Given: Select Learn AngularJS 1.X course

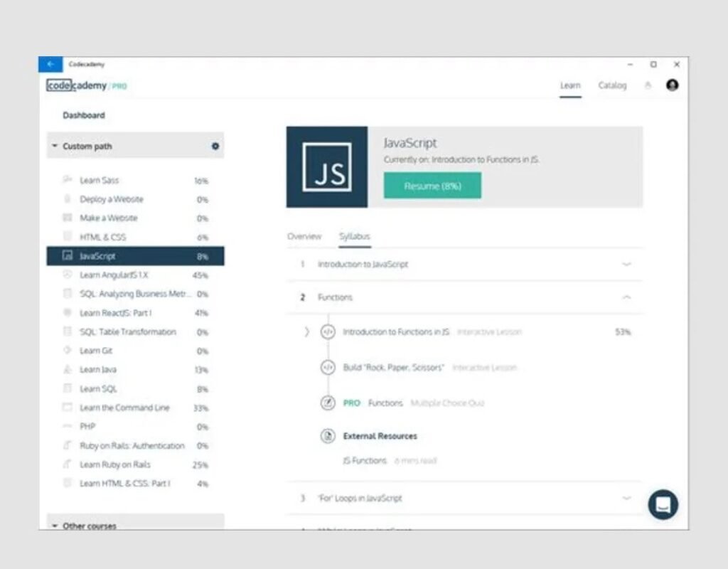Looking at the screenshot, I should [135, 275].
